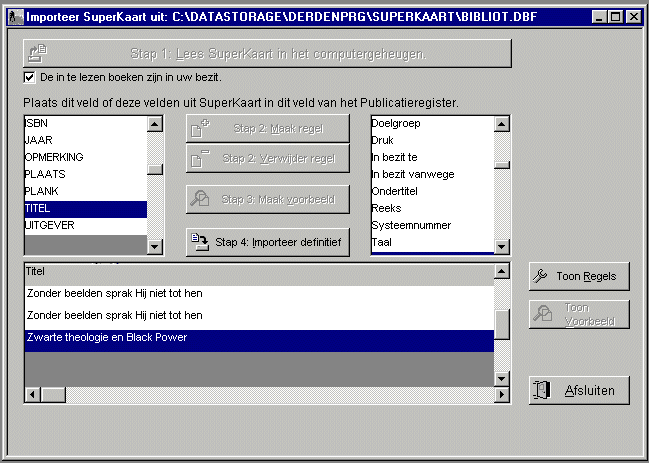The image size is (649, 463).
Task: Click the Stap 1 Lees SuperKaart button
Action: (267, 53)
